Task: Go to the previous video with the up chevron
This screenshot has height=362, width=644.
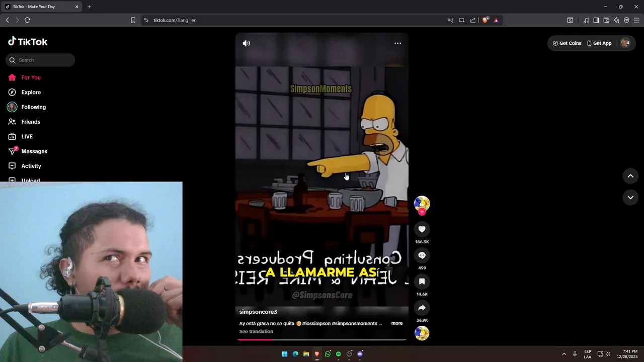Action: (x=630, y=176)
